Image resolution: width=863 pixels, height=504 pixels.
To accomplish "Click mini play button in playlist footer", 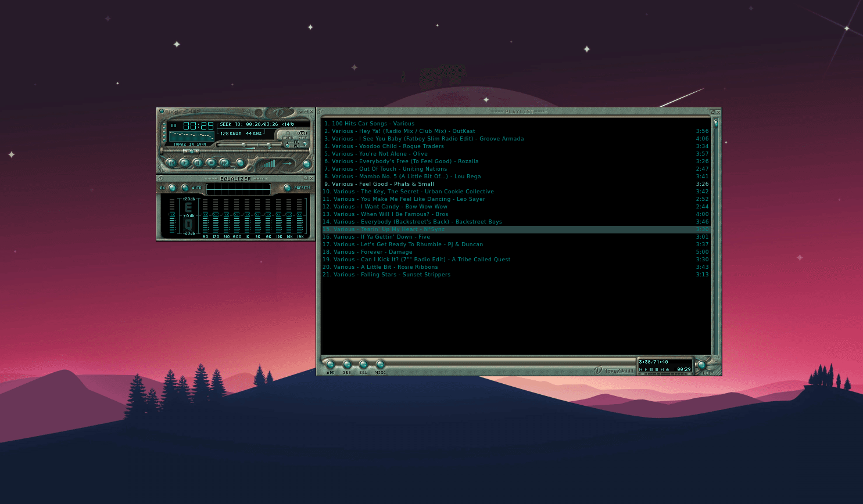I will pyautogui.click(x=646, y=369).
